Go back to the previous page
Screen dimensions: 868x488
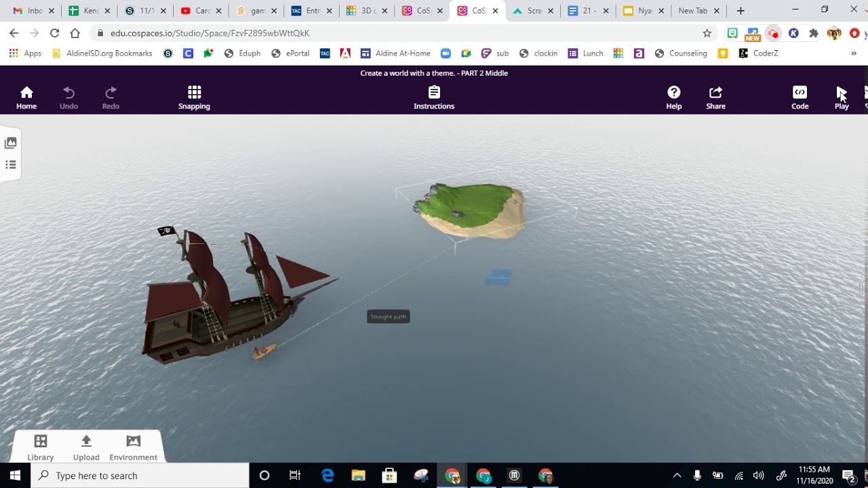point(14,33)
